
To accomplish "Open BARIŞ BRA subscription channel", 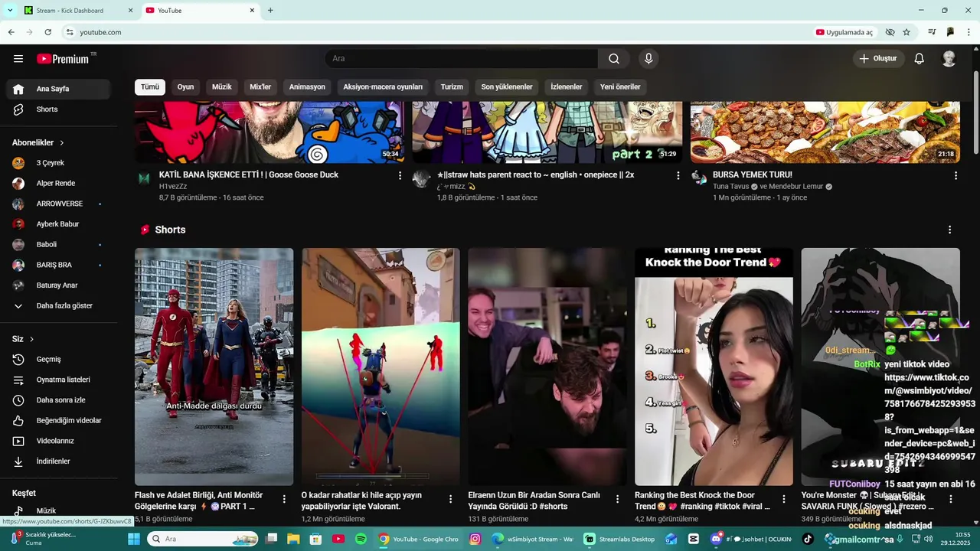I will (58, 265).
